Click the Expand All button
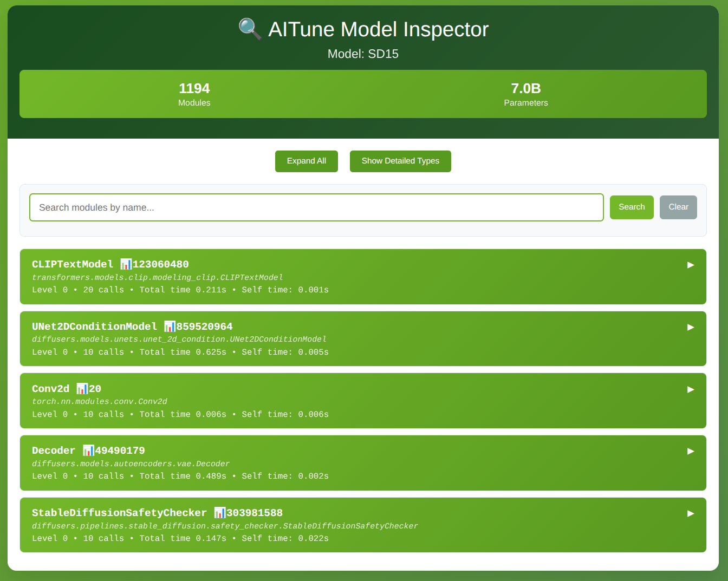 [x=306, y=161]
